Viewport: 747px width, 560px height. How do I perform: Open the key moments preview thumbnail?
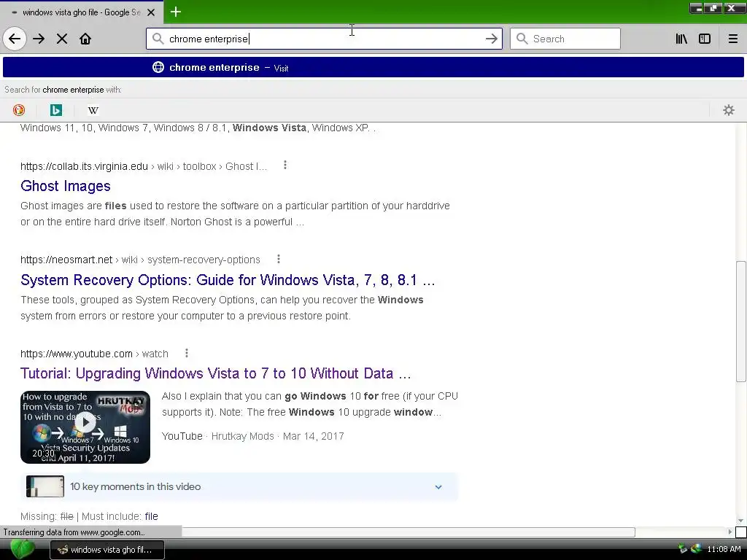(45, 486)
